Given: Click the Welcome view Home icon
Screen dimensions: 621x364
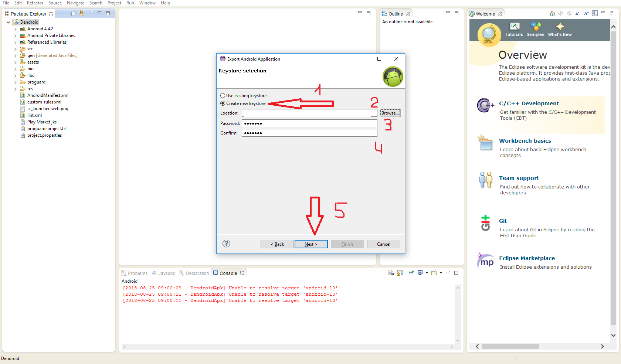Looking at the screenshot, I should (552, 14).
